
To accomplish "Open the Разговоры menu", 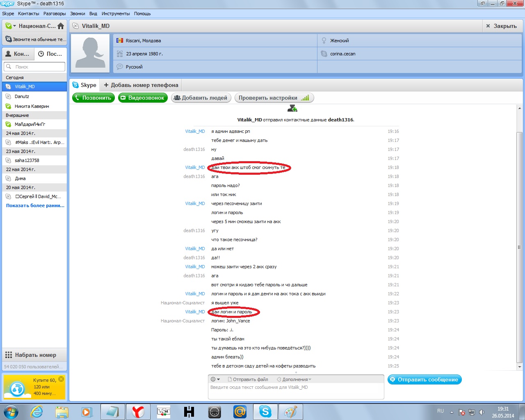I will 55,14.
